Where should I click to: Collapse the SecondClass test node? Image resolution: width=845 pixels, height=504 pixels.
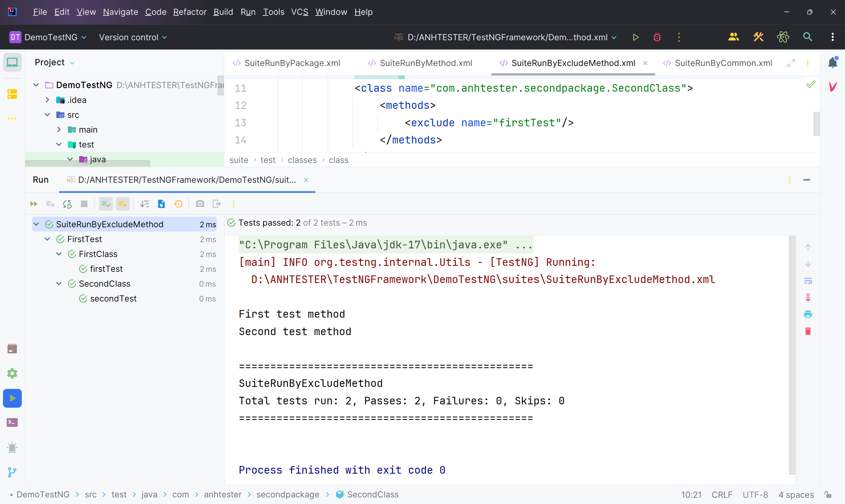click(x=59, y=284)
